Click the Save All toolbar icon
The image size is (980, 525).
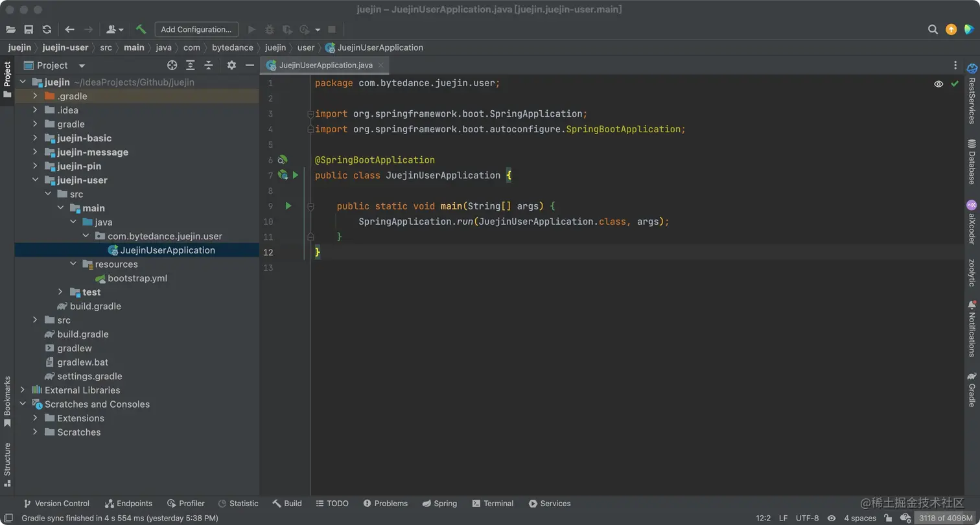[29, 29]
